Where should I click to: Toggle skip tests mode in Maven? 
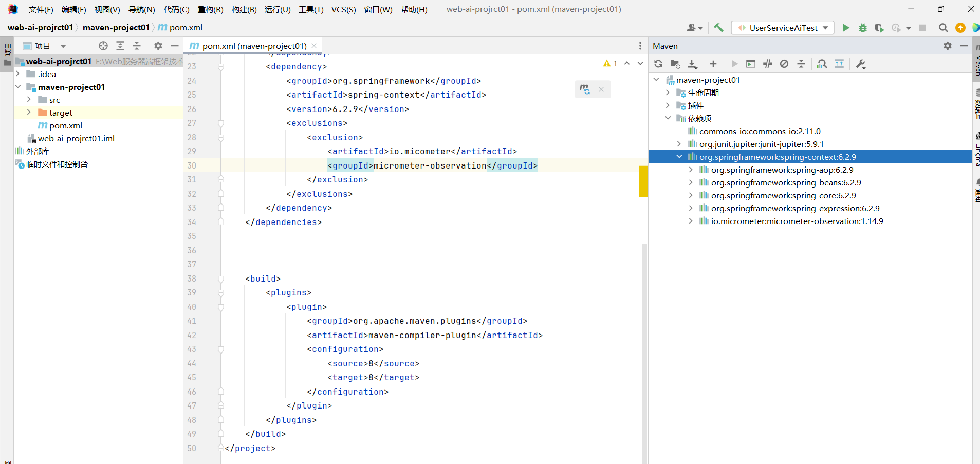coord(784,64)
